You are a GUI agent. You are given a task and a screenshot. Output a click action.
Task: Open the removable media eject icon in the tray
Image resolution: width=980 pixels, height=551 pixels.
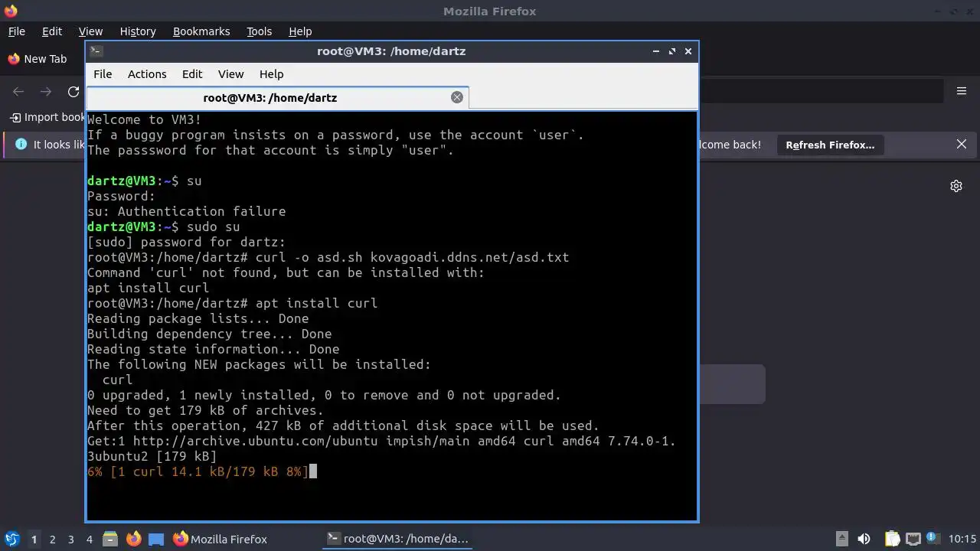[x=841, y=539]
